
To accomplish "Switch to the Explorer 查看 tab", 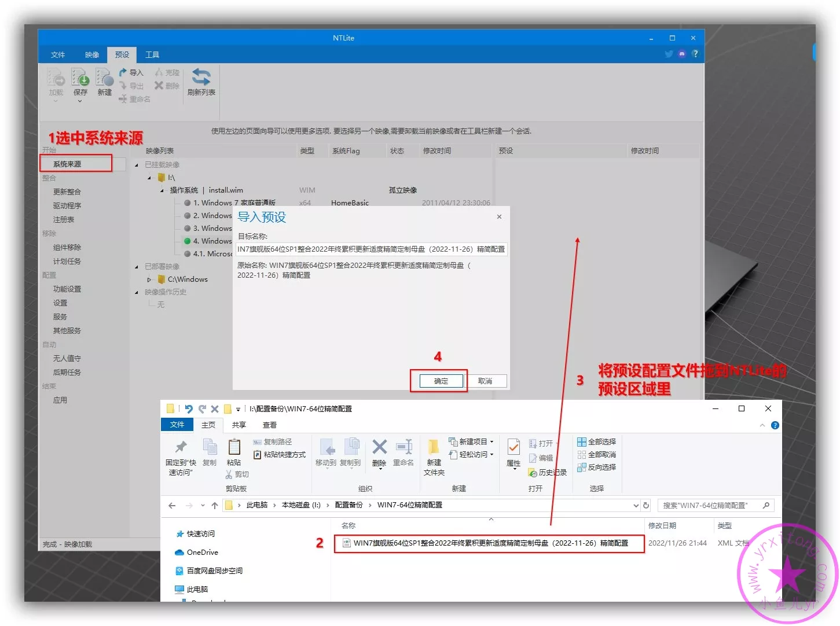I will pyautogui.click(x=270, y=425).
